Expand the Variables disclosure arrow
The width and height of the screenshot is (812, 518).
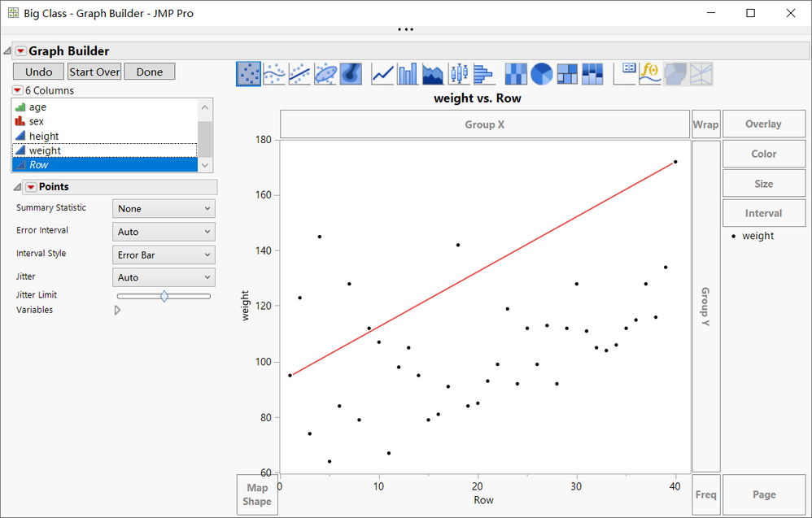click(x=117, y=310)
